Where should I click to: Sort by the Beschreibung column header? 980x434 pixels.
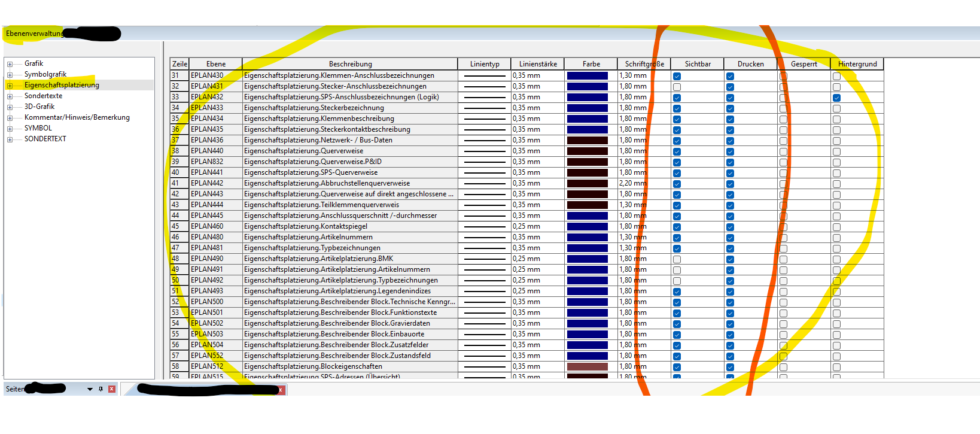(350, 64)
